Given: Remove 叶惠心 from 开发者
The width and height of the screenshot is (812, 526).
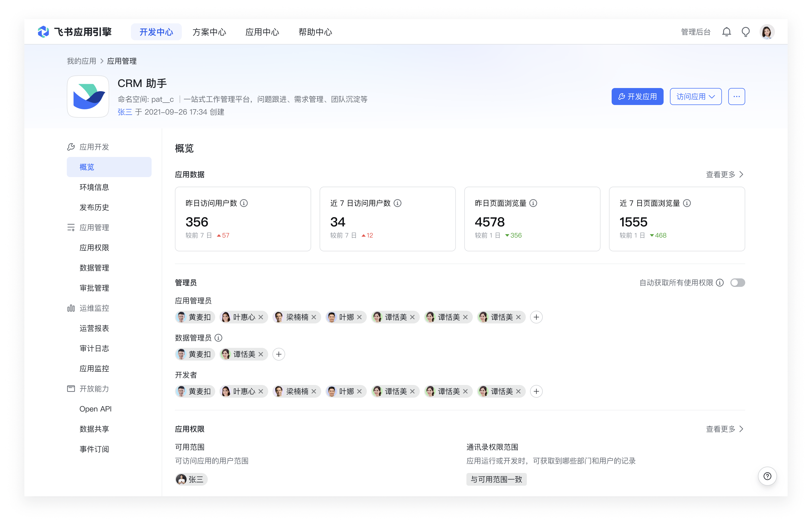Looking at the screenshot, I should click(x=261, y=391).
